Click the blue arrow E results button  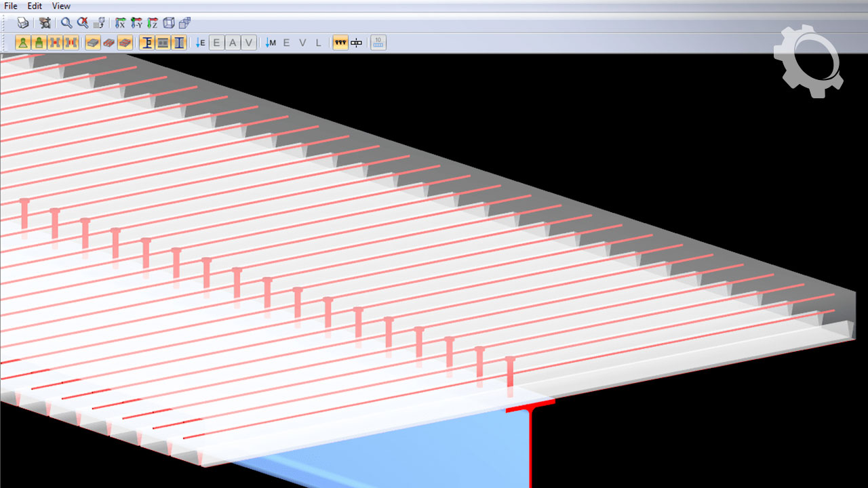(x=200, y=43)
